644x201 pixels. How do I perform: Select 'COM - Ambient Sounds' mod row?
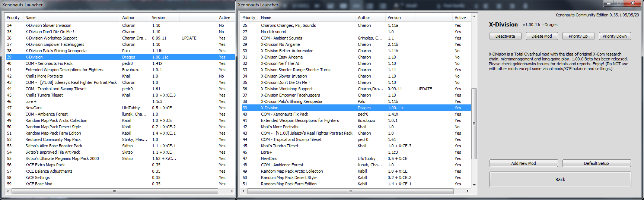[356, 38]
